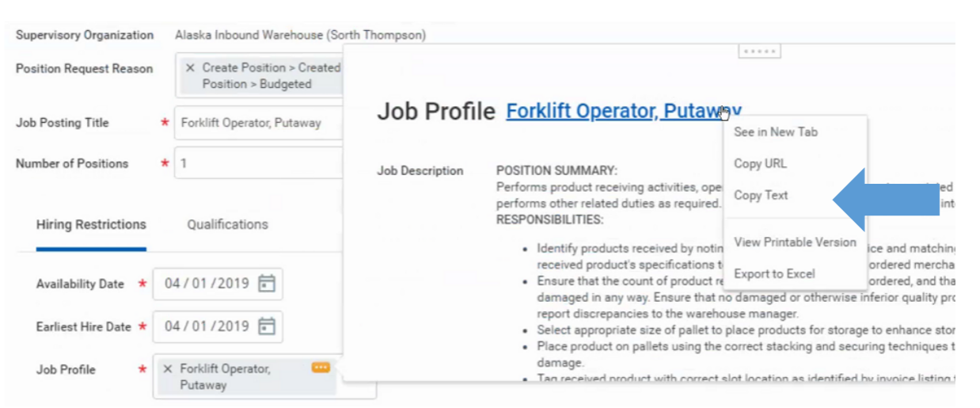Click the Earliest Hire Date input field

coord(218,326)
